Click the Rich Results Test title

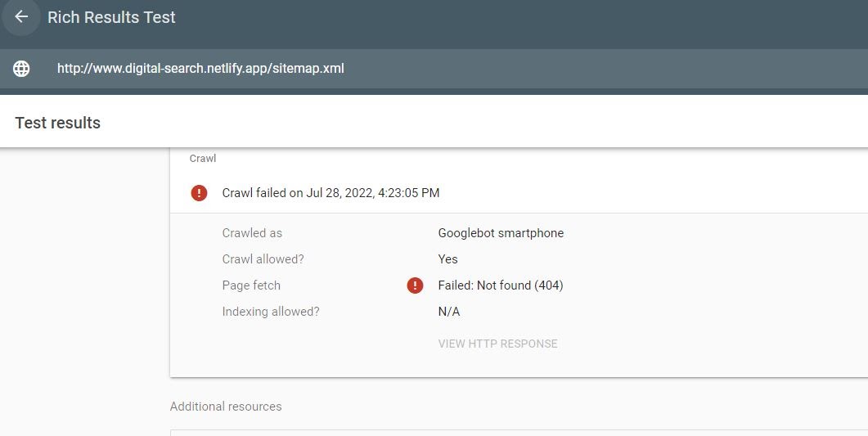pyautogui.click(x=111, y=17)
